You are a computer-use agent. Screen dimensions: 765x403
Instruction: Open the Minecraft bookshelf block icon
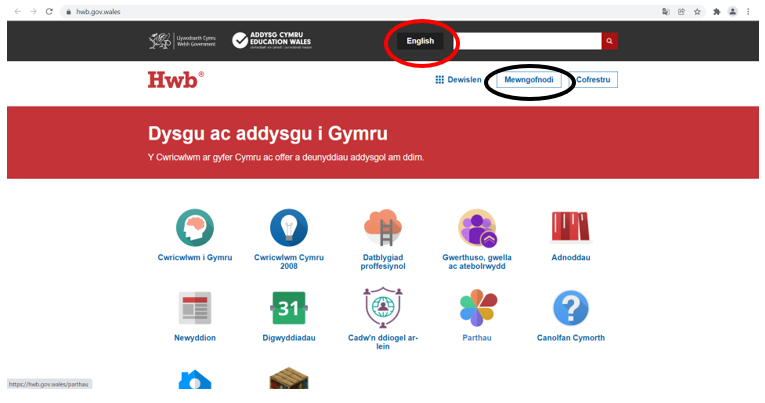(289, 378)
